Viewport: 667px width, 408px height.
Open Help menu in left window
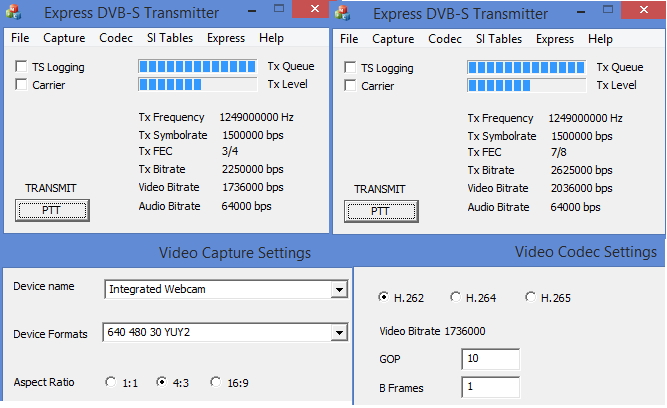[271, 38]
